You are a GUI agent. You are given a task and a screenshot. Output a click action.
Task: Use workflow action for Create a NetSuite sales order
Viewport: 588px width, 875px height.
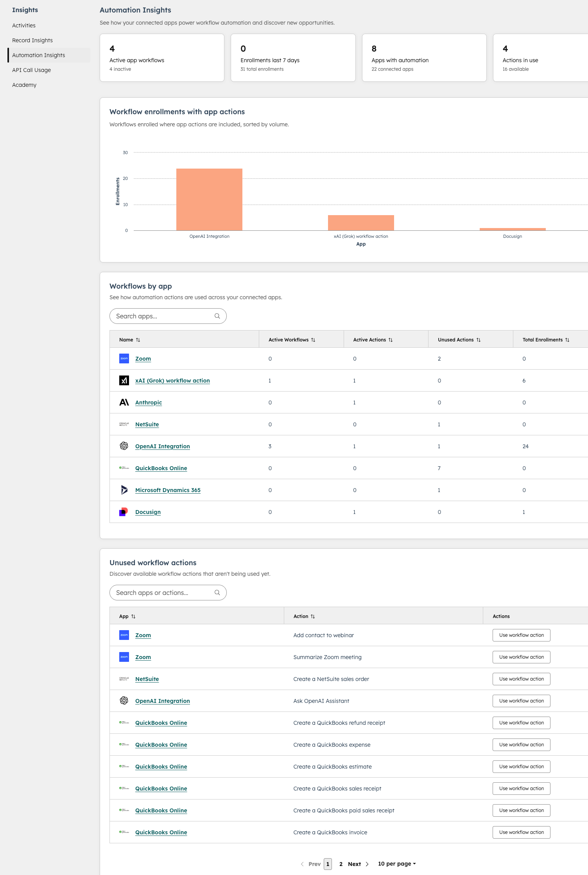pyautogui.click(x=521, y=679)
